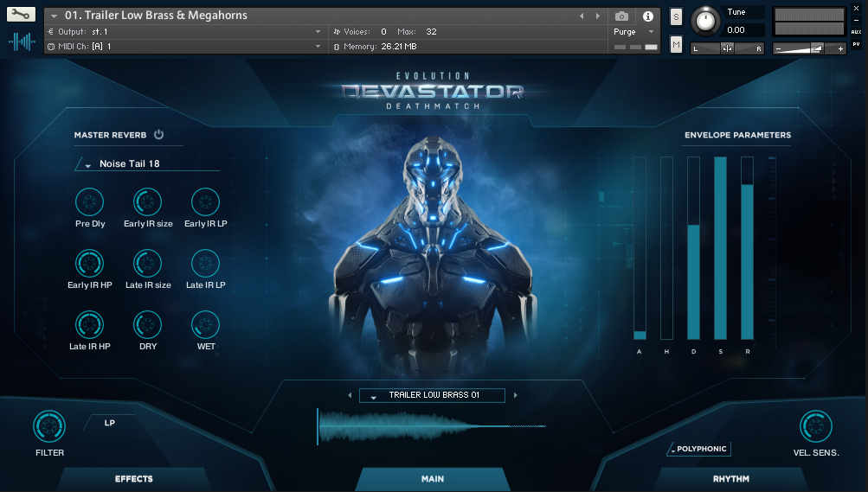This screenshot has height=492, width=868.
Task: Click the DRY reverb knob
Action: [147, 324]
